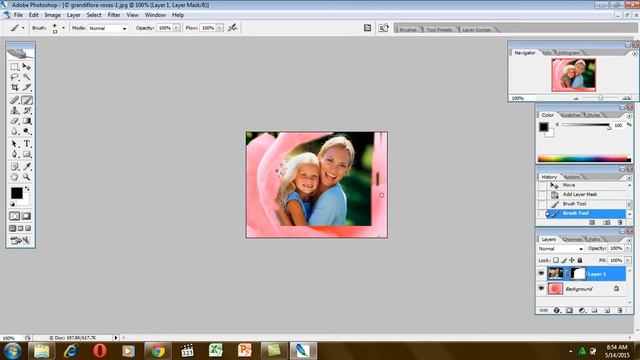Reset default foreground and background colors
Image resolution: width=640 pixels, height=360 pixels.
point(13,204)
